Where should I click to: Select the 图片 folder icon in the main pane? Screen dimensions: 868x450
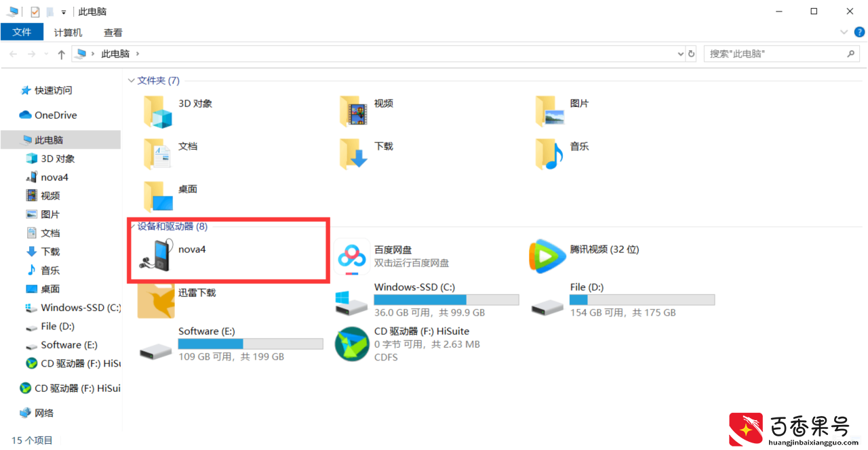550,110
